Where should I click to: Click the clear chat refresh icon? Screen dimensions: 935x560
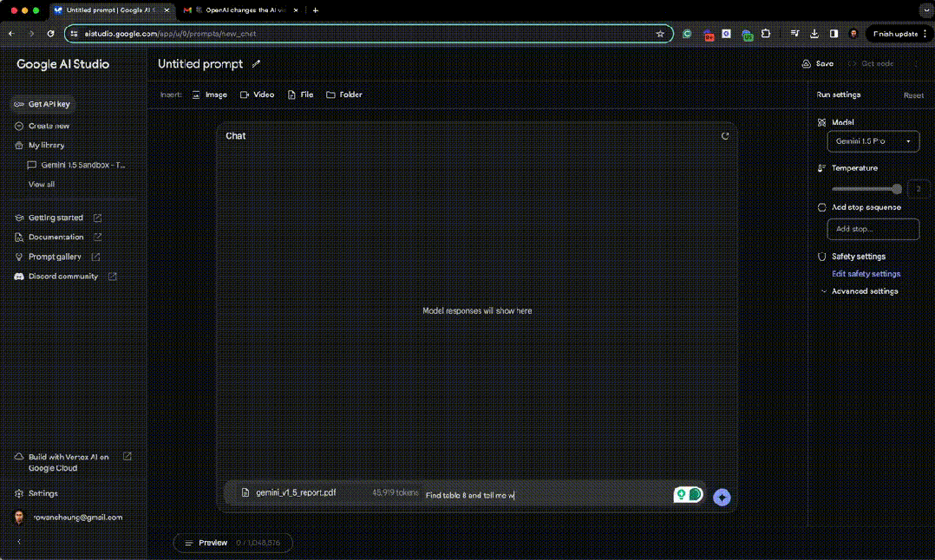pos(725,136)
